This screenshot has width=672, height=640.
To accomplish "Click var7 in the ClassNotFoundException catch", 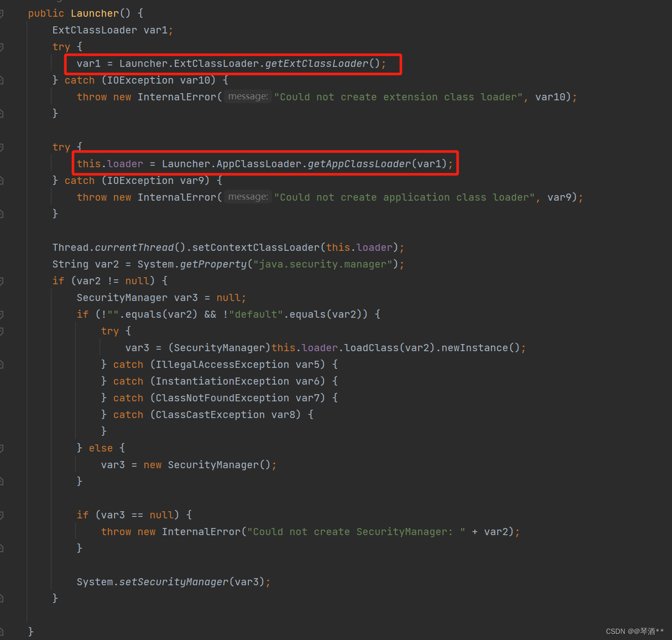I will coord(308,398).
